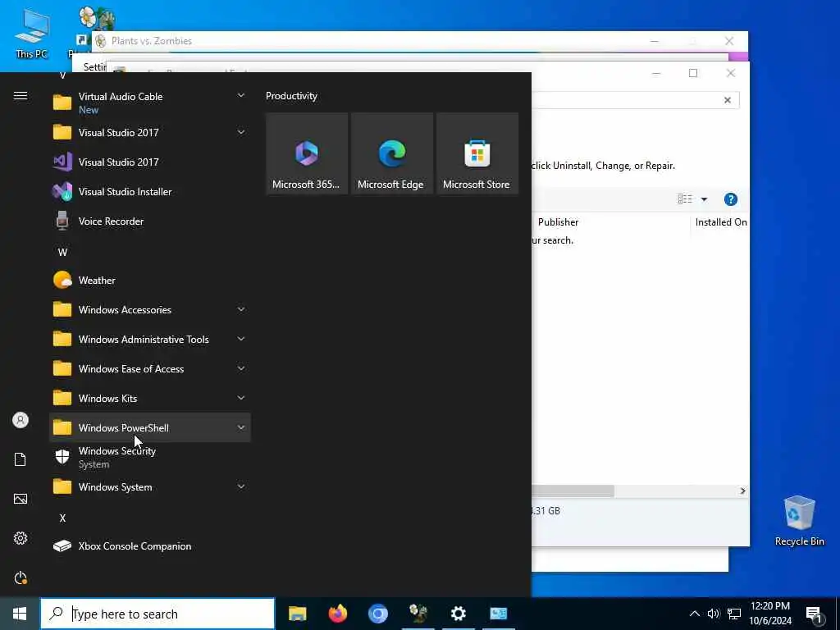Open Microsoft Edge tile
This screenshot has width=840, height=630.
coord(391,153)
